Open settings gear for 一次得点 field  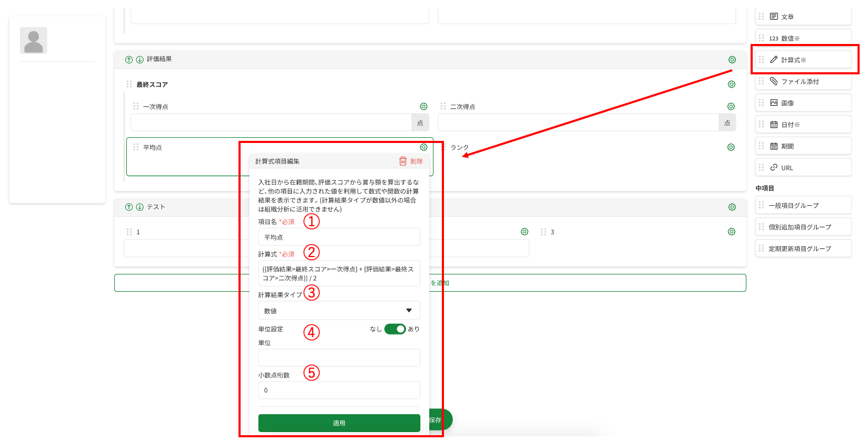[x=424, y=106]
